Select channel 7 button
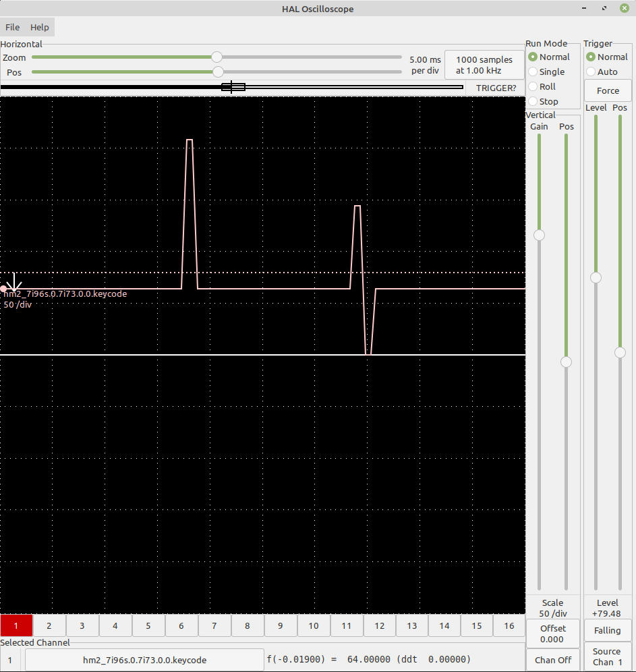Image resolution: width=636 pixels, height=672 pixels. coord(214,625)
